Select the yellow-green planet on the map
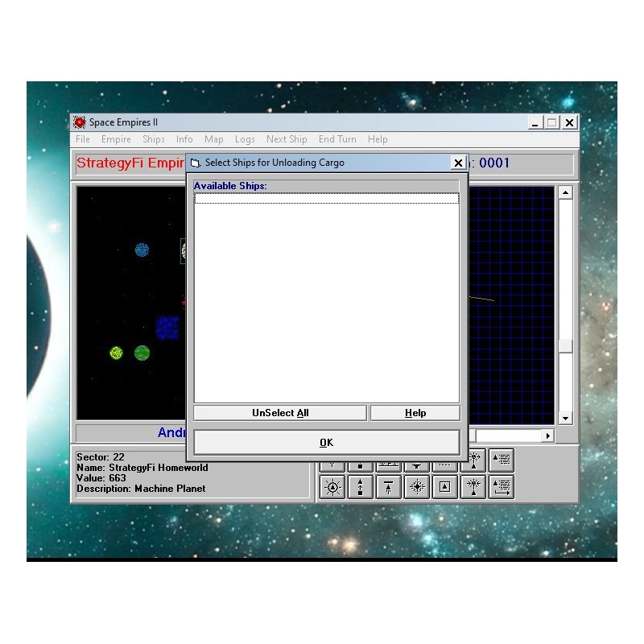Image resolution: width=644 pixels, height=644 pixels. click(116, 353)
